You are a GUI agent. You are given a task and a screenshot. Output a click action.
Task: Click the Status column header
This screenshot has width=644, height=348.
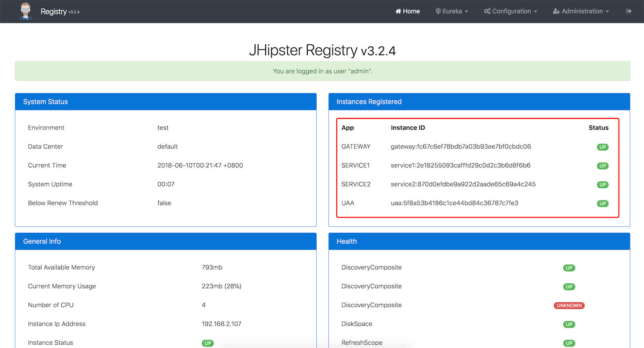598,128
